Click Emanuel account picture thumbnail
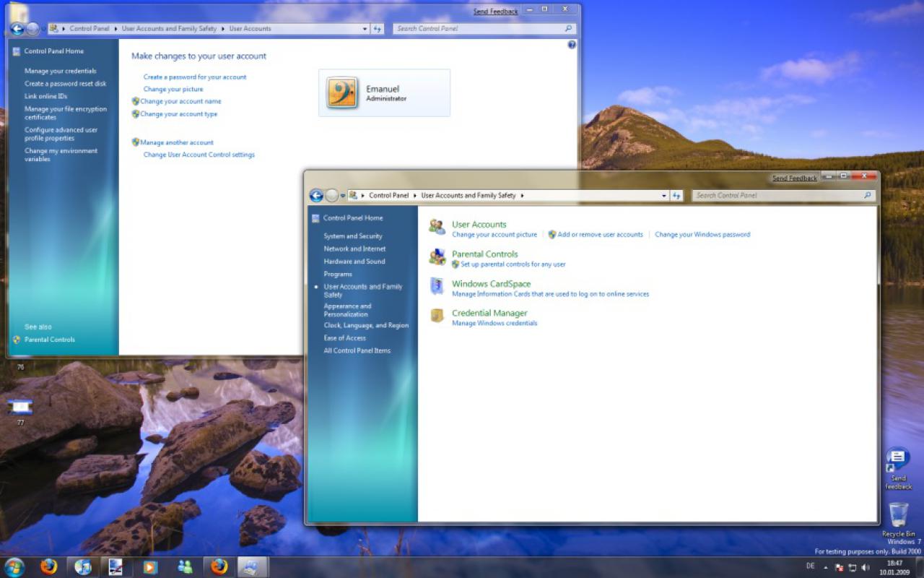The width and height of the screenshot is (924, 578). coord(341,93)
